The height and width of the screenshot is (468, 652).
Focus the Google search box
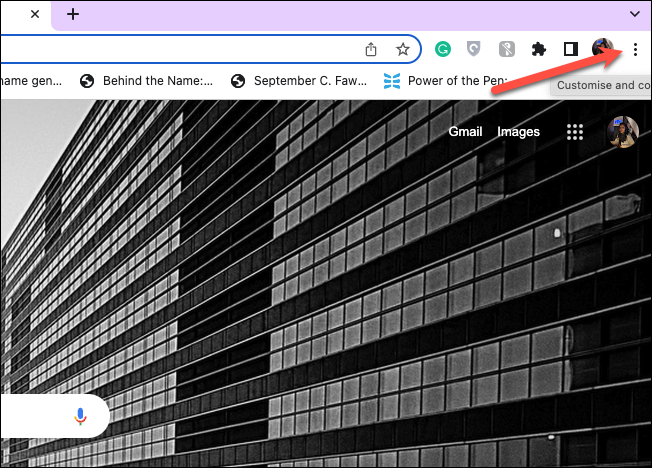coord(54,416)
